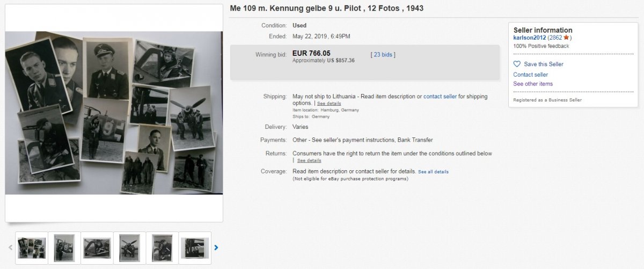Click the heart icon beside Save this Seller
Screen dimensions: 644x269
(517, 64)
